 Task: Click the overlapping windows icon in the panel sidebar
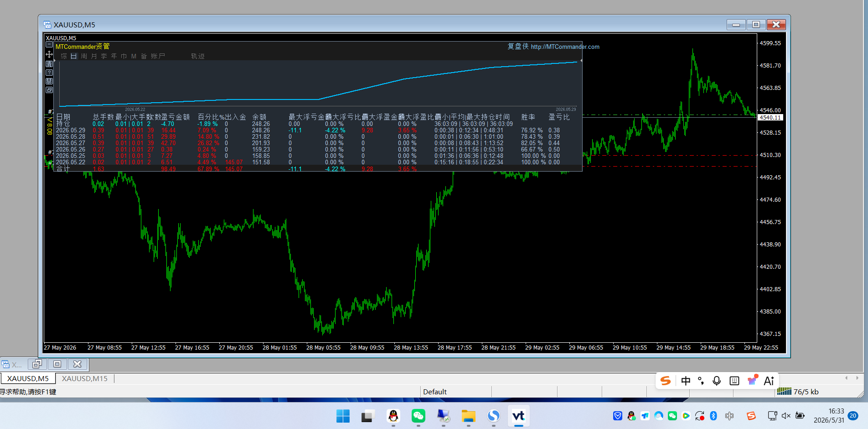pos(49,90)
